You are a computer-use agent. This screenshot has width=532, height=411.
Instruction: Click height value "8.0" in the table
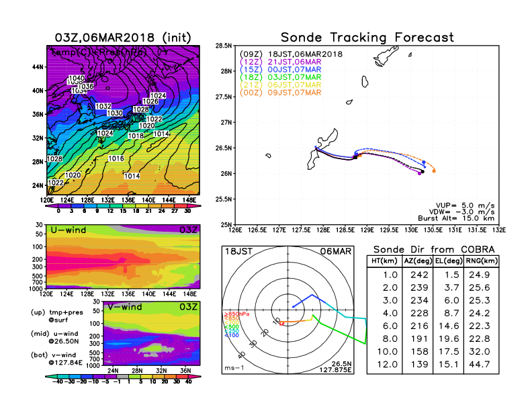tap(390, 338)
